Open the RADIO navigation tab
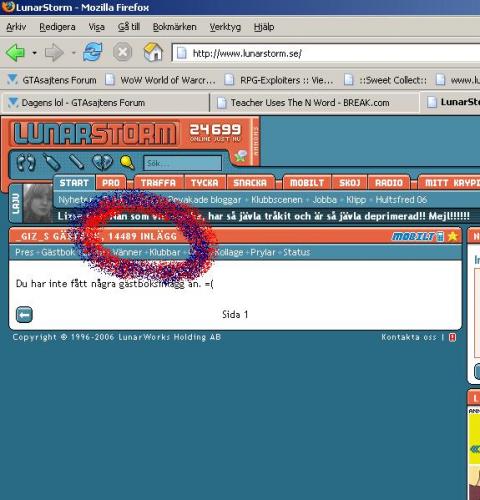Viewport: 480px width, 500px height. click(x=389, y=183)
